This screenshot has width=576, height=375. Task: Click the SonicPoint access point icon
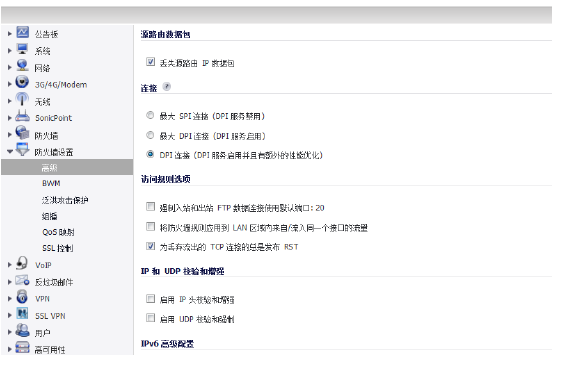pyautogui.click(x=22, y=116)
